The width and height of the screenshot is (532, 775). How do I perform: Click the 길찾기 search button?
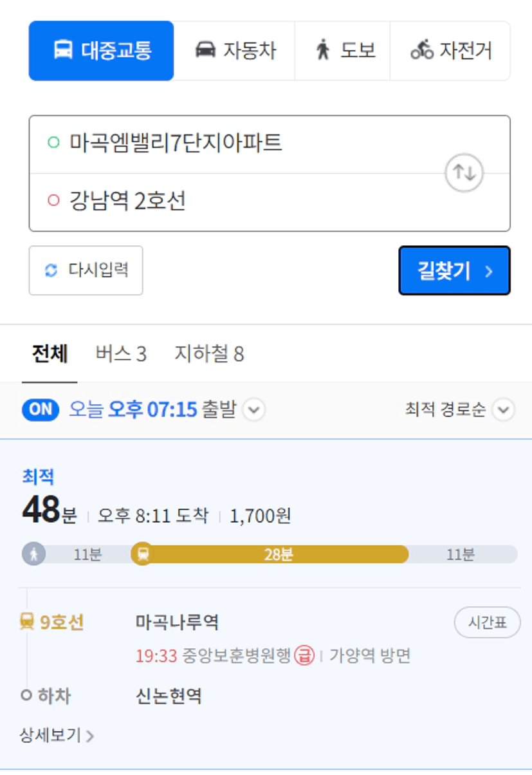click(x=454, y=270)
